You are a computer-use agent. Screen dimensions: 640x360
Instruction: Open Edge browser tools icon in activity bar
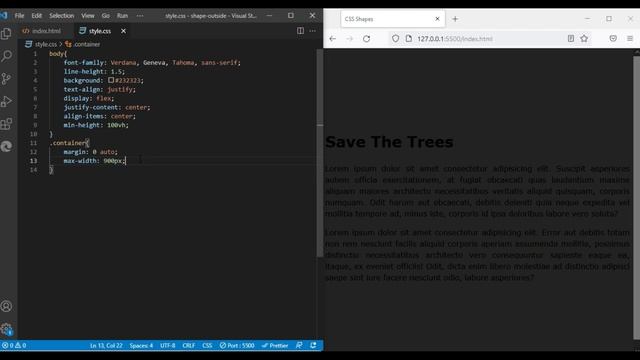click(x=6, y=146)
